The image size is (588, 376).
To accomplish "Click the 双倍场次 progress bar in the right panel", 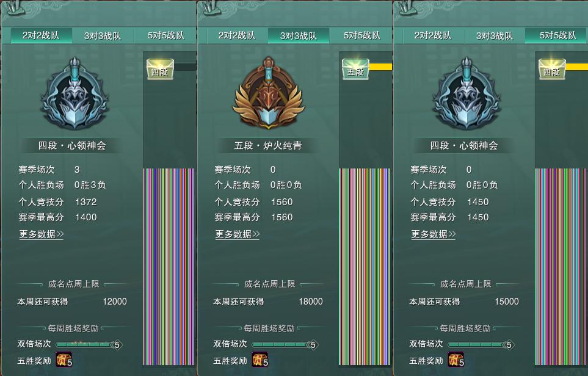I will pos(482,344).
